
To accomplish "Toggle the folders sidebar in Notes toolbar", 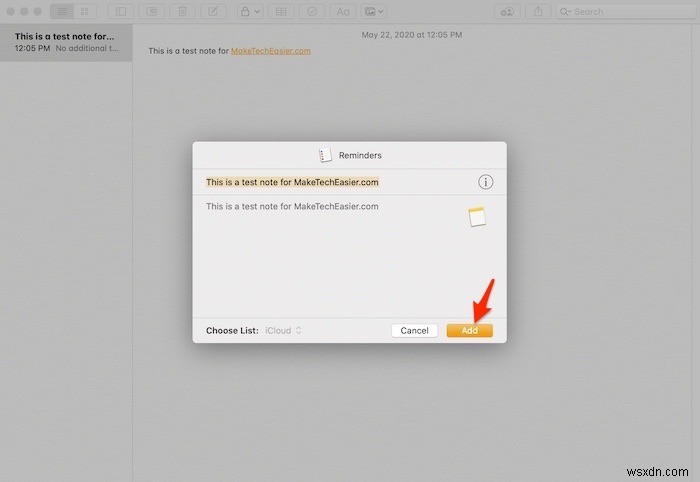I will pyautogui.click(x=121, y=12).
